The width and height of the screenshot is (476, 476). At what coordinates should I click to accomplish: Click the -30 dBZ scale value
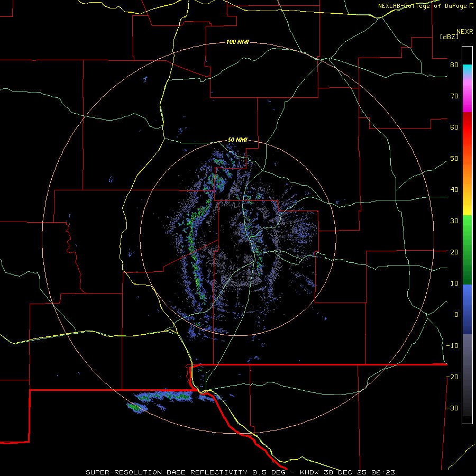coord(452,408)
